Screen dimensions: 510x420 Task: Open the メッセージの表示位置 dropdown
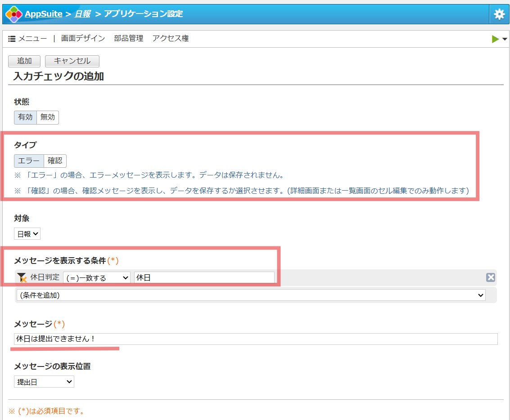(x=44, y=381)
